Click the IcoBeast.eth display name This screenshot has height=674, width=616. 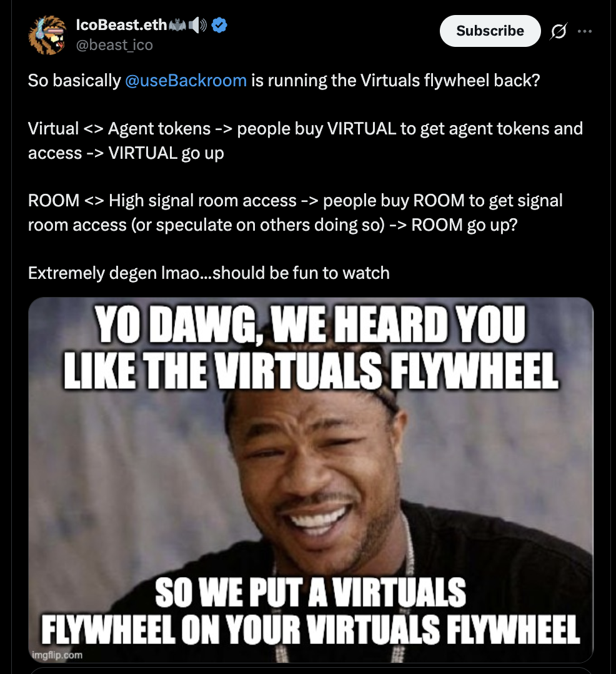122,25
